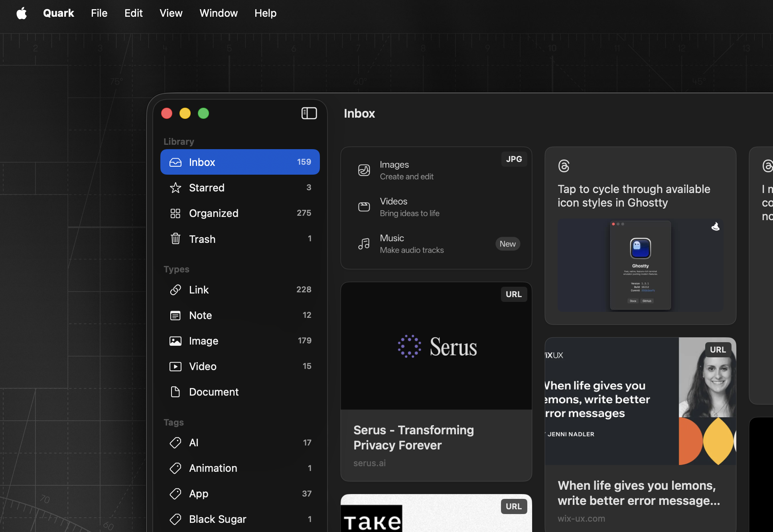Click the Trash bin icon
This screenshot has width=773, height=532.
pyautogui.click(x=176, y=239)
